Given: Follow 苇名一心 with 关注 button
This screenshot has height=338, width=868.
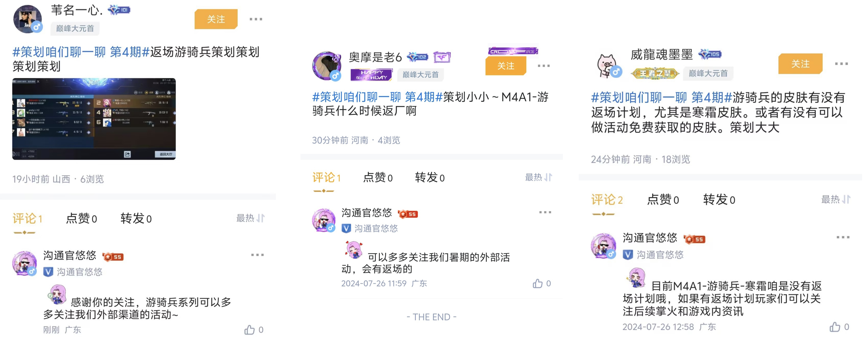Looking at the screenshot, I should pos(216,19).
